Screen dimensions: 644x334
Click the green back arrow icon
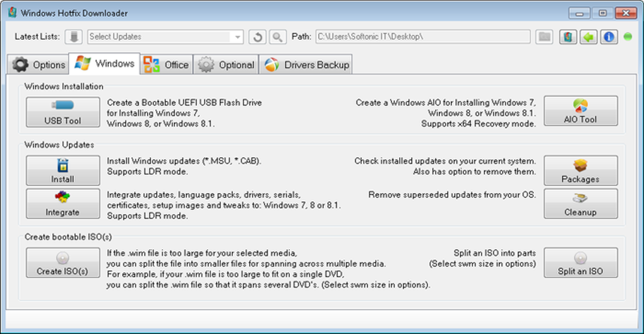coord(588,37)
